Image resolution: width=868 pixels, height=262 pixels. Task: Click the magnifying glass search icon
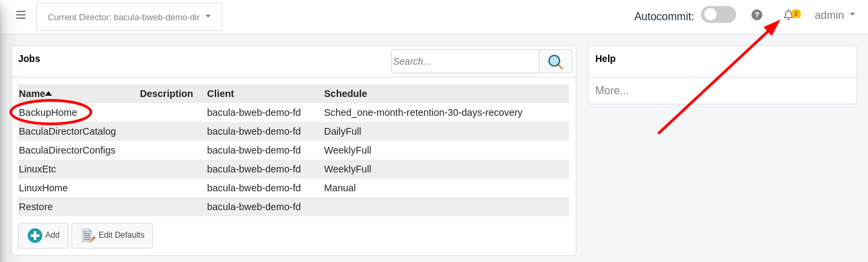(556, 61)
